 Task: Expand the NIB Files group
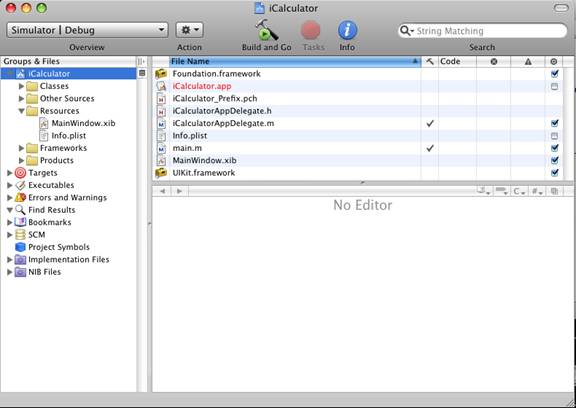10,272
